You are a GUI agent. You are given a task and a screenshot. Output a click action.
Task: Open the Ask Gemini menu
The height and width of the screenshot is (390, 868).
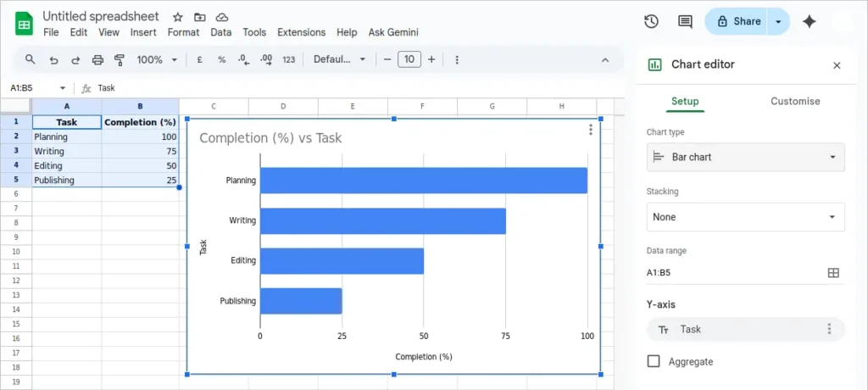coord(393,33)
